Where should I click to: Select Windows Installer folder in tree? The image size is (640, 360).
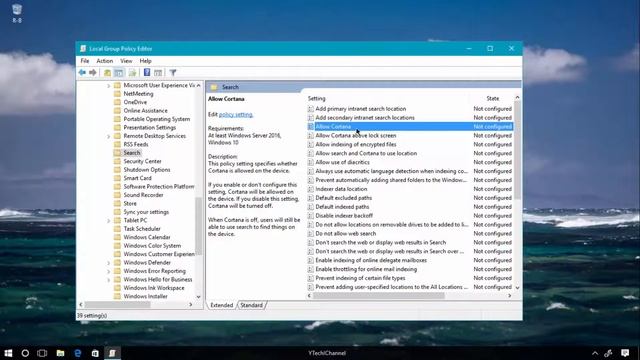click(145, 296)
